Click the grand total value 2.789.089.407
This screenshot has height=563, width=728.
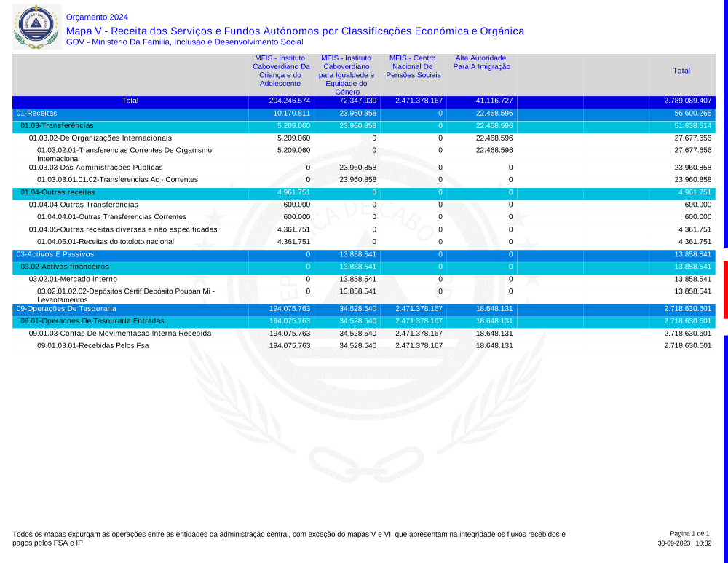[687, 101]
